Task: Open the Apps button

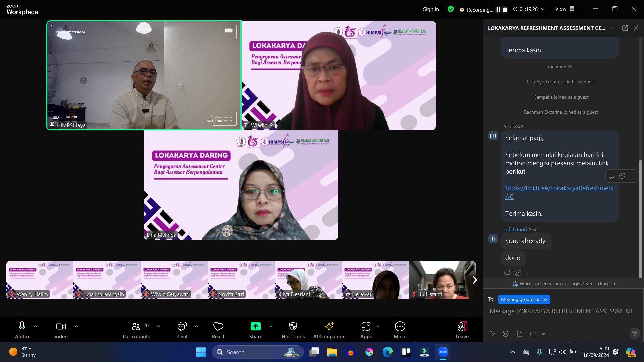Action: (366, 327)
